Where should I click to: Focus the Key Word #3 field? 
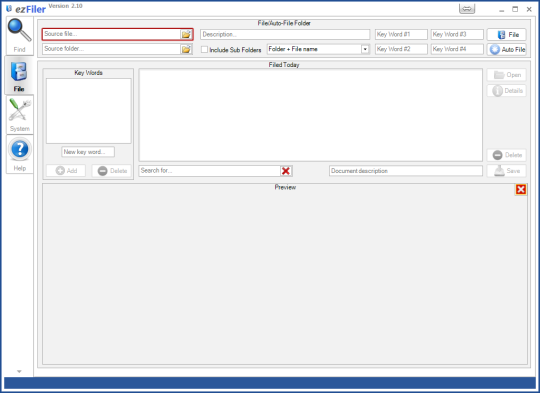[457, 34]
